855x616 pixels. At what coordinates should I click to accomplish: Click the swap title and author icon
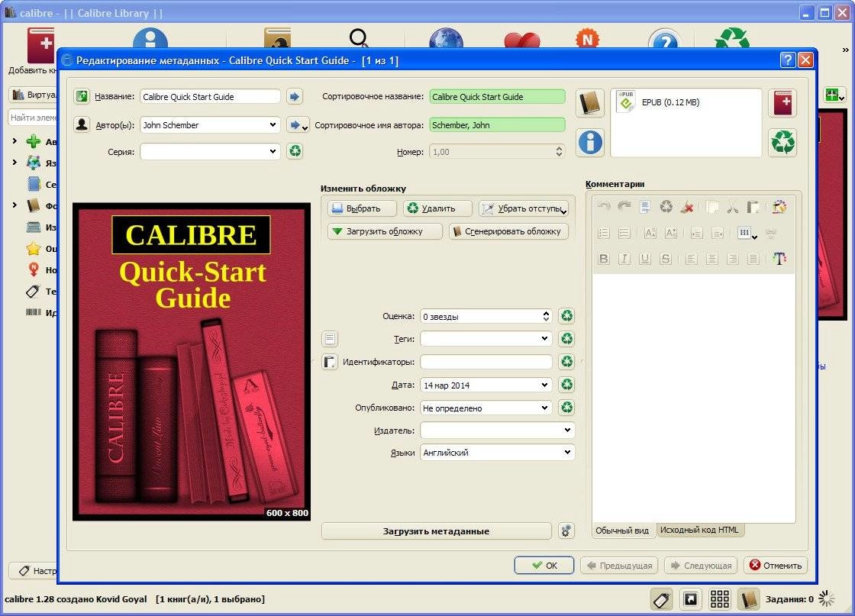(x=82, y=96)
